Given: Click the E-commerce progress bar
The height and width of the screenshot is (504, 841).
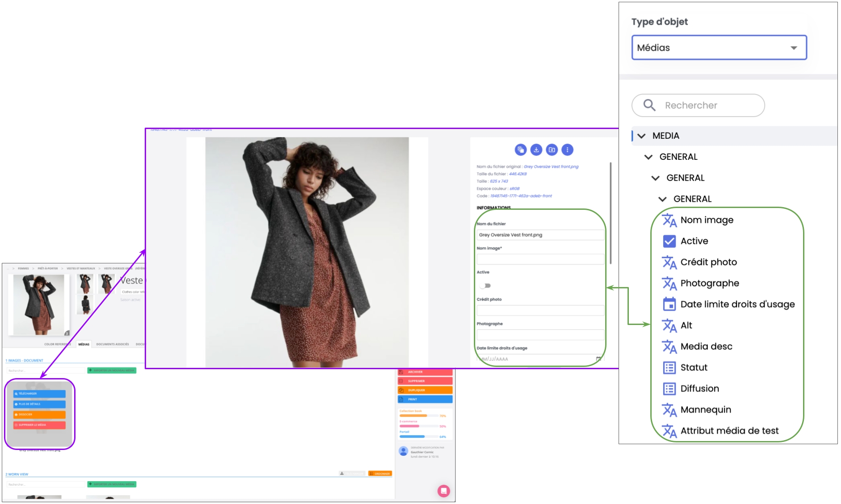Looking at the screenshot, I should coord(418,426).
